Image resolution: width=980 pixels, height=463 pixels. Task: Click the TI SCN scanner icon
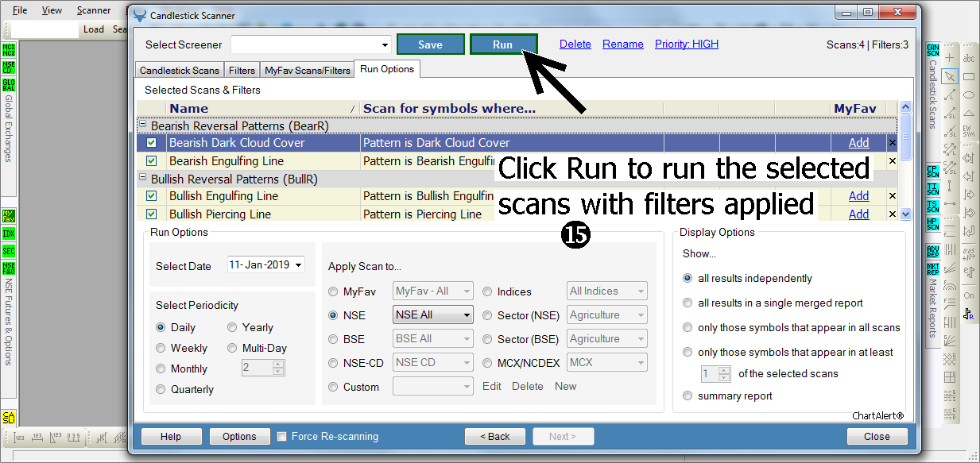(933, 189)
